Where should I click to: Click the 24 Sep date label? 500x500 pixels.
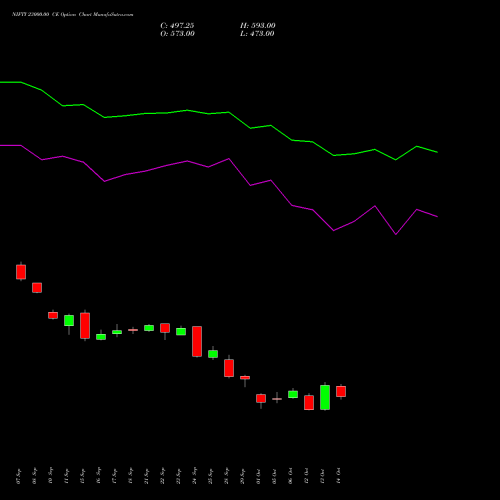pyautogui.click(x=195, y=476)
